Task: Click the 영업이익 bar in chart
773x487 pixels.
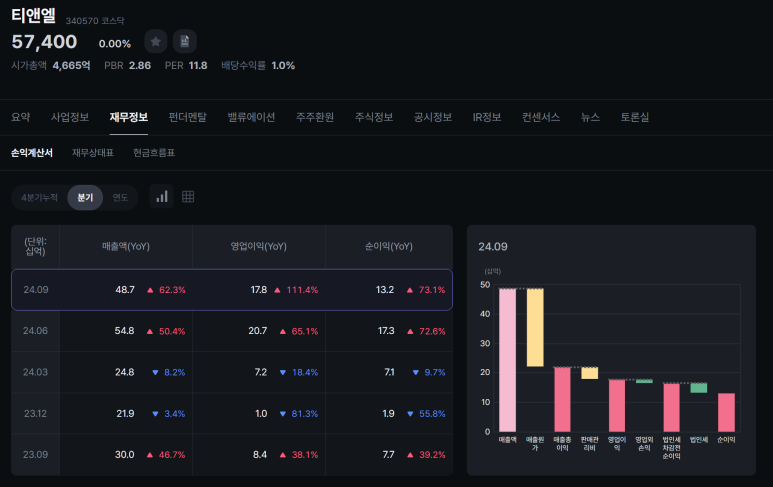Action: (617, 406)
